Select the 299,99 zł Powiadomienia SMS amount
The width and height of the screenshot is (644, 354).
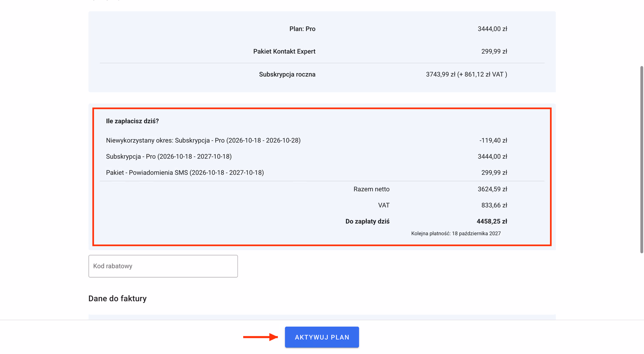494,173
